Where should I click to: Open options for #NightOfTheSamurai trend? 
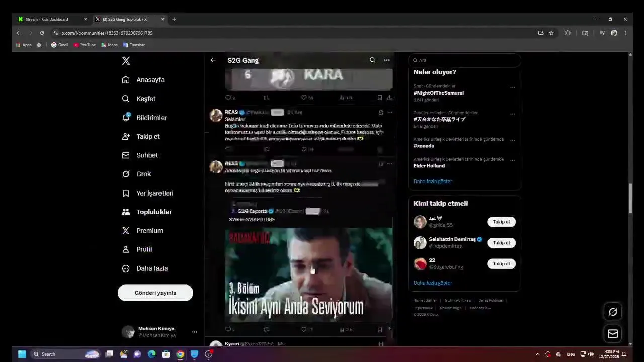click(513, 87)
